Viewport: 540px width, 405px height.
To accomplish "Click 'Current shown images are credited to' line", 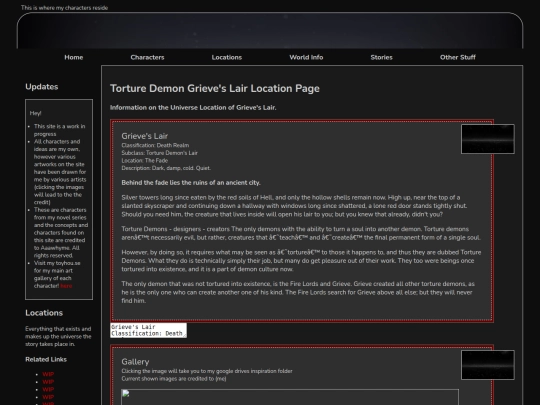I will point(174,379).
